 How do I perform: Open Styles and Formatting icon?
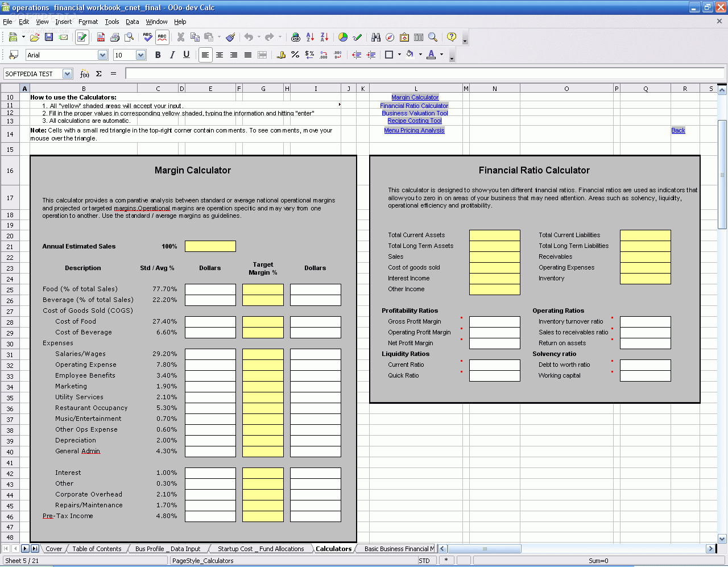[14, 55]
